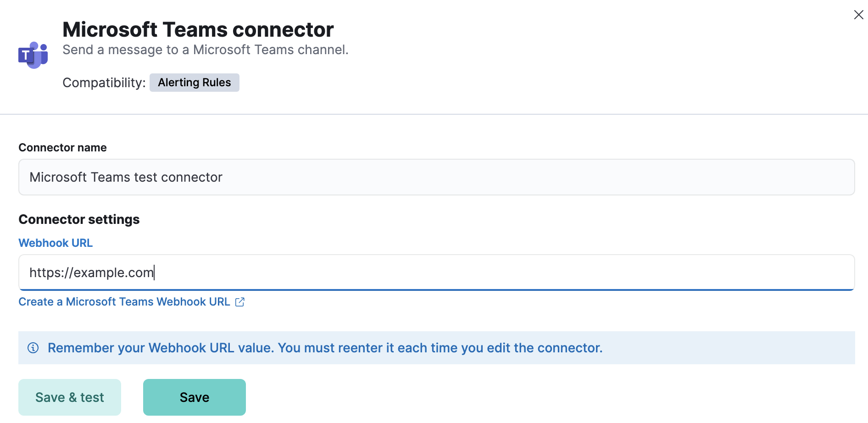The height and width of the screenshot is (423, 868).
Task: Click the connector description below the title
Action: tap(206, 50)
